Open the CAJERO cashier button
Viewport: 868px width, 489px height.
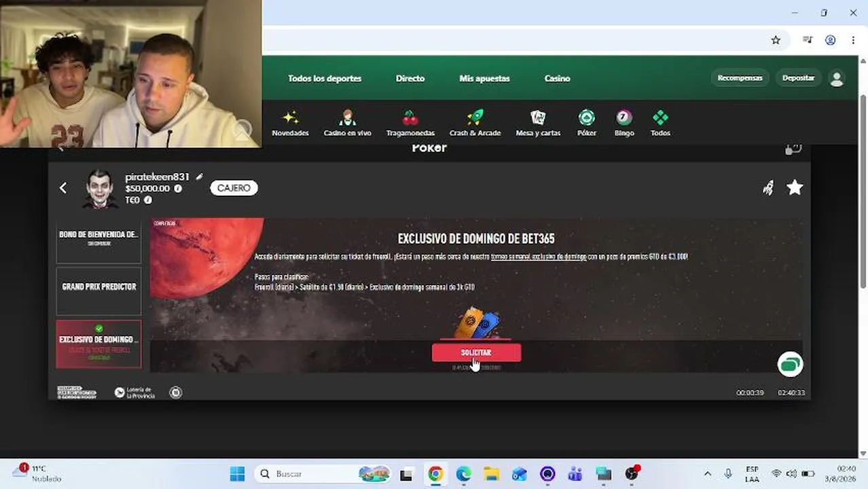point(234,188)
